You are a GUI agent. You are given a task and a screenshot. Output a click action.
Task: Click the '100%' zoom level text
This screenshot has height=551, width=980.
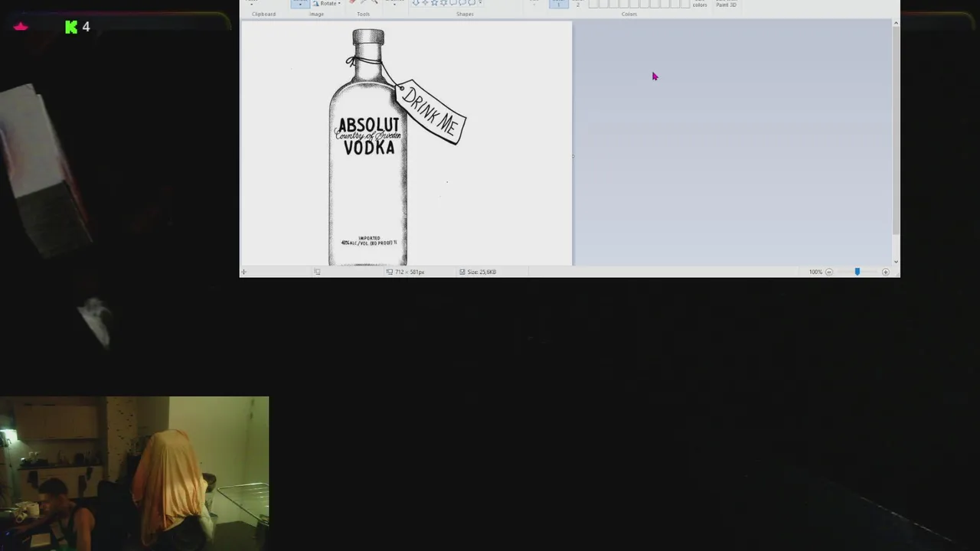(x=815, y=272)
